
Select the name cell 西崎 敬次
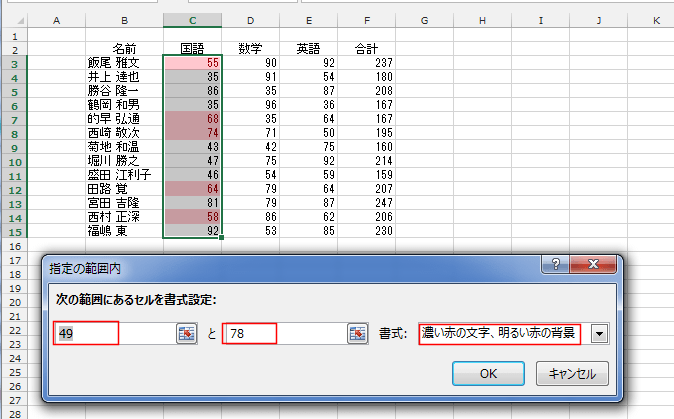pyautogui.click(x=124, y=133)
